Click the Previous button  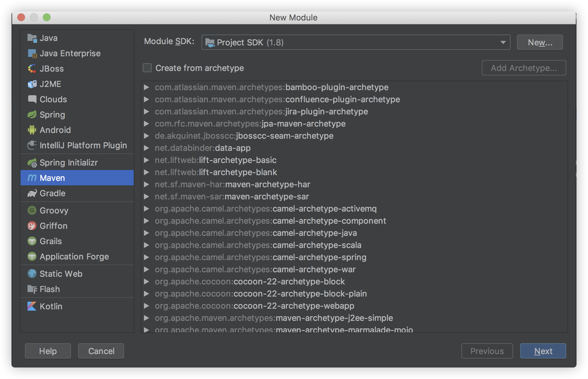(487, 351)
